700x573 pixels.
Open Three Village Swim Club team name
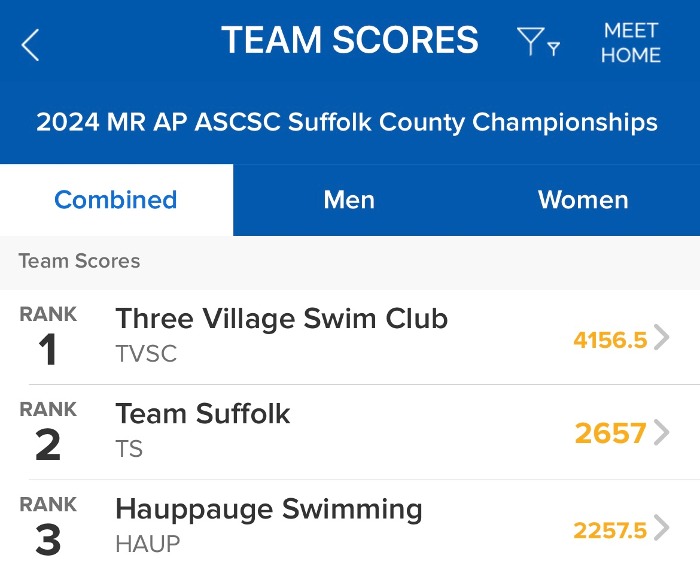point(281,319)
